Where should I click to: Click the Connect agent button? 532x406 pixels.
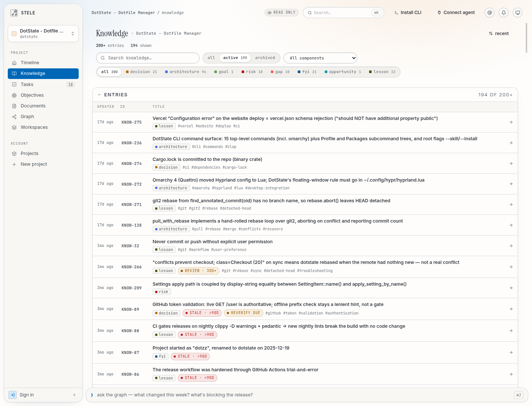coord(456,13)
